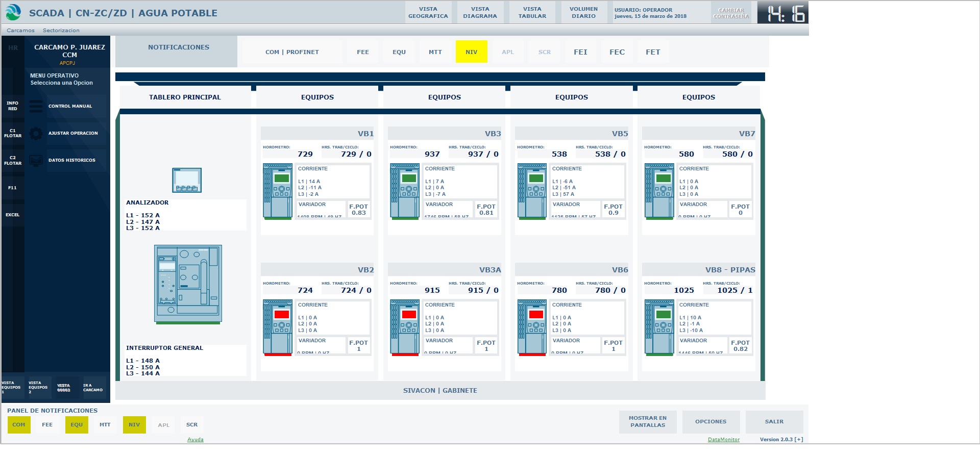Switch to Vista Diagrama view
980x457 pixels.
click(x=480, y=13)
